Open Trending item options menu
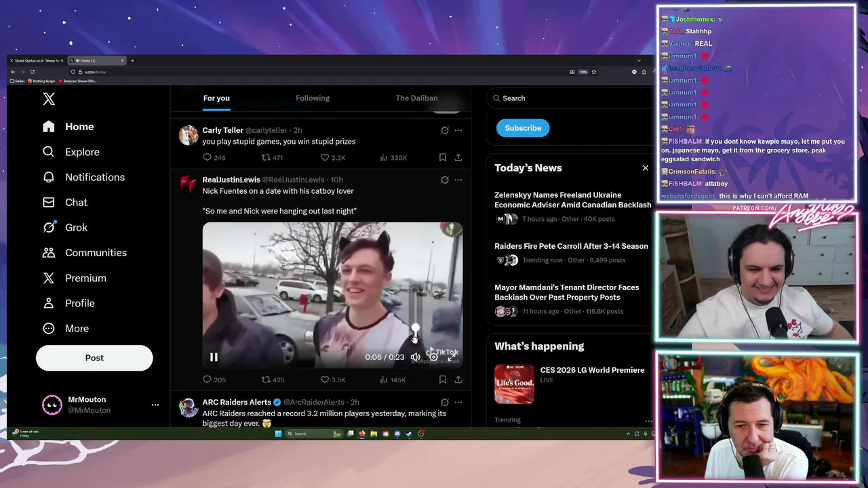This screenshot has height=488, width=868. tap(648, 421)
